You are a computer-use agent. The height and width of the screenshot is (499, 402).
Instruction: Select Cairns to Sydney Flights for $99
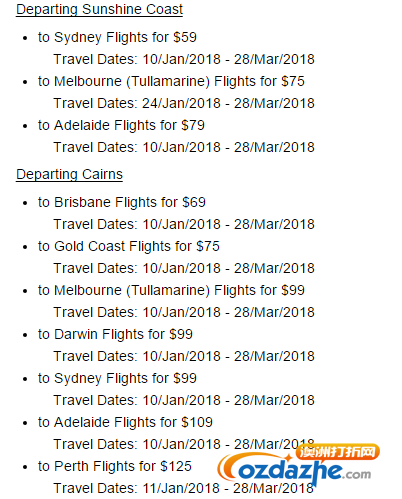coord(117,378)
